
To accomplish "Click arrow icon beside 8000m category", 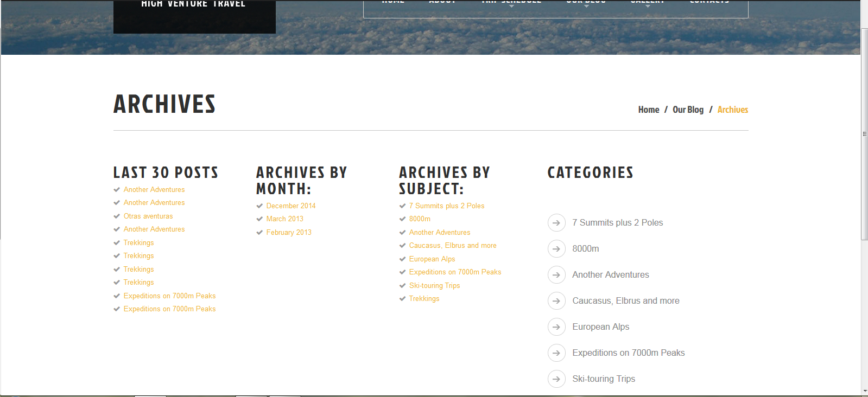I will 556,249.
